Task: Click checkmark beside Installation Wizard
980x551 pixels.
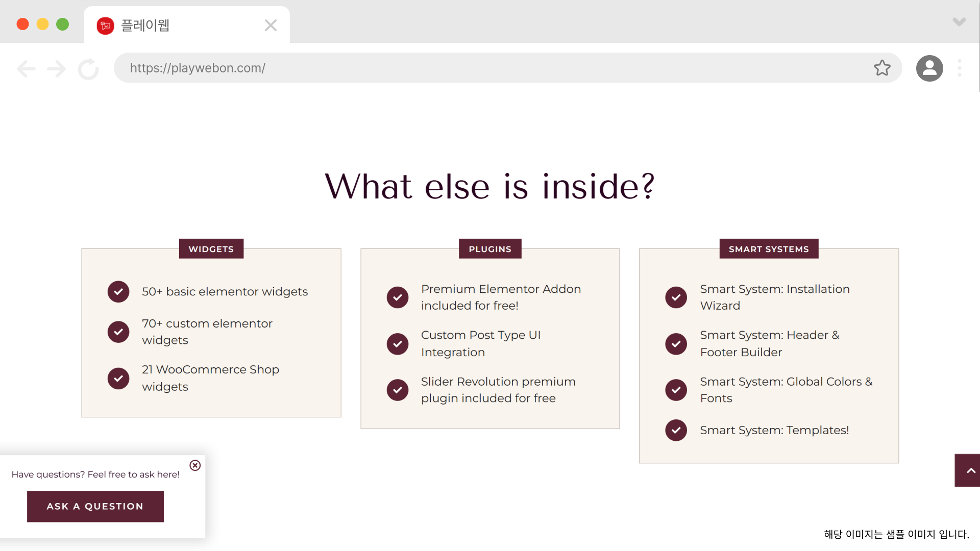Action: point(676,297)
